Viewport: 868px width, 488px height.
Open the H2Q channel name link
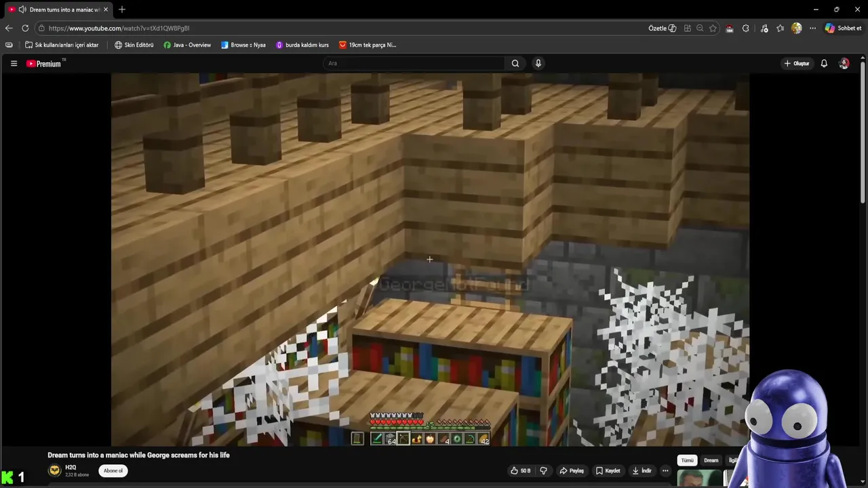click(x=71, y=468)
